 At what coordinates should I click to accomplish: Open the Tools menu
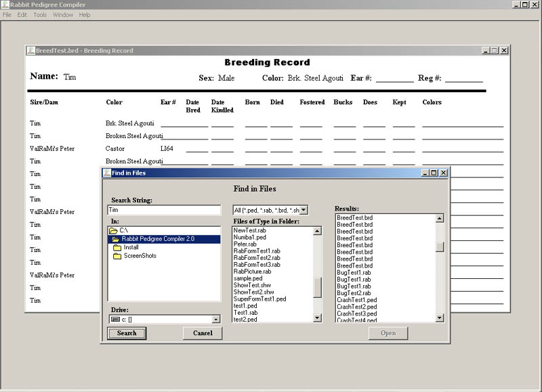click(x=40, y=15)
